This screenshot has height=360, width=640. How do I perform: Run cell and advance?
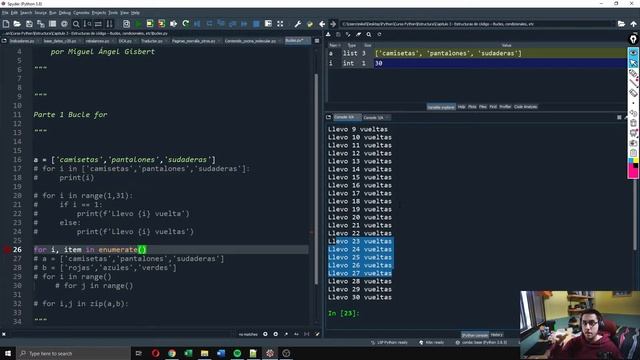pos(162,24)
